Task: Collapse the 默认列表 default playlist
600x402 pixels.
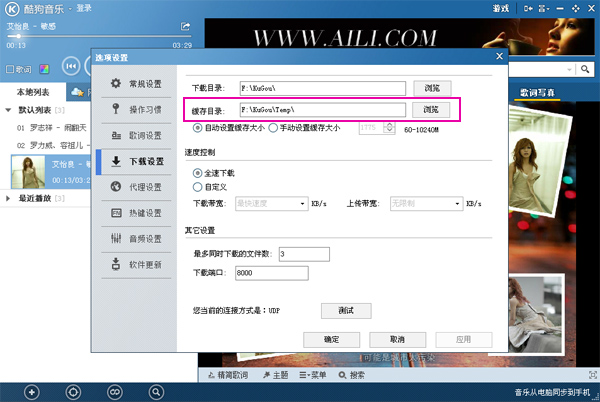Action: (8, 110)
